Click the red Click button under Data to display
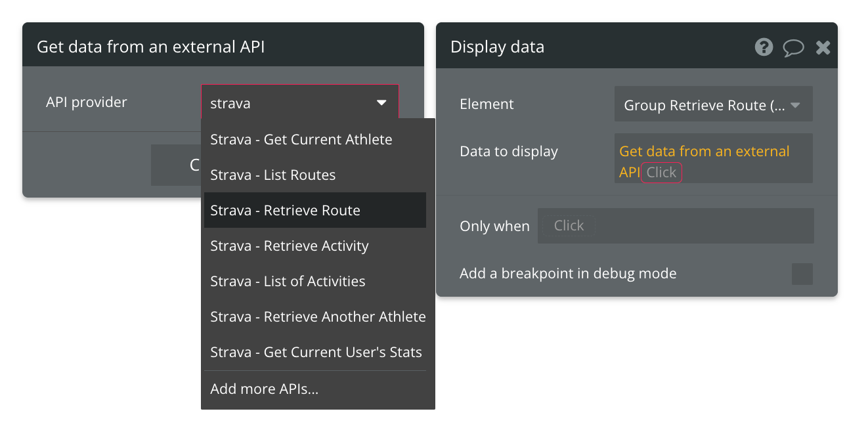 pos(661,172)
